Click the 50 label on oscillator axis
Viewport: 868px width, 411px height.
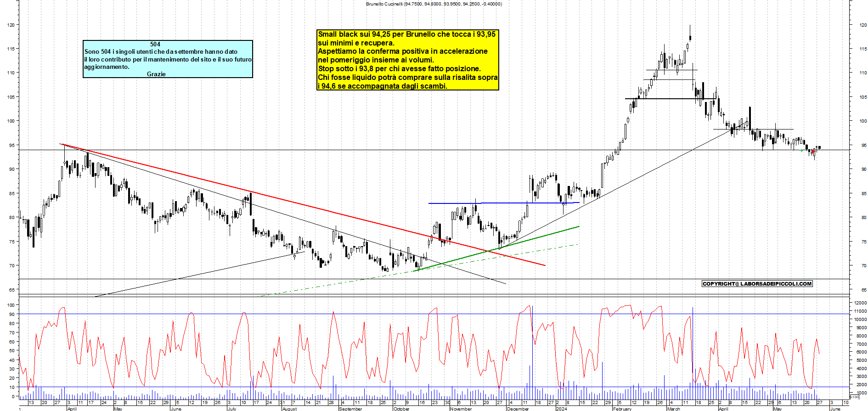click(x=12, y=350)
